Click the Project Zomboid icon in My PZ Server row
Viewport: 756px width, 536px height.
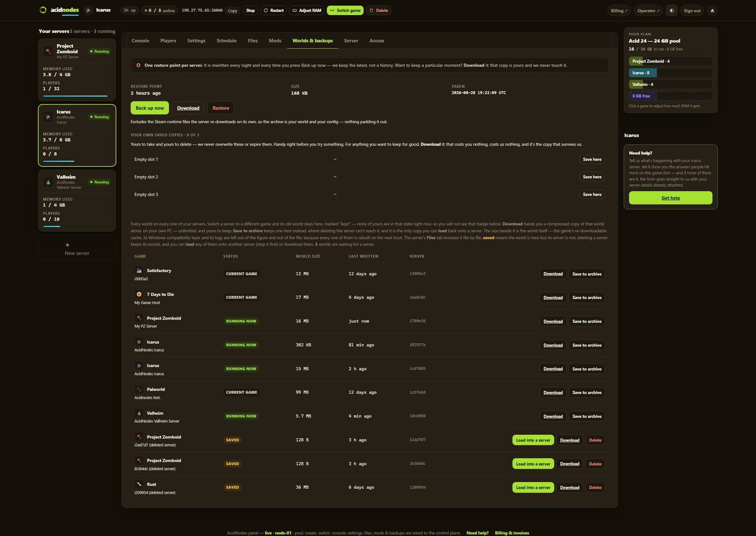[139, 318]
